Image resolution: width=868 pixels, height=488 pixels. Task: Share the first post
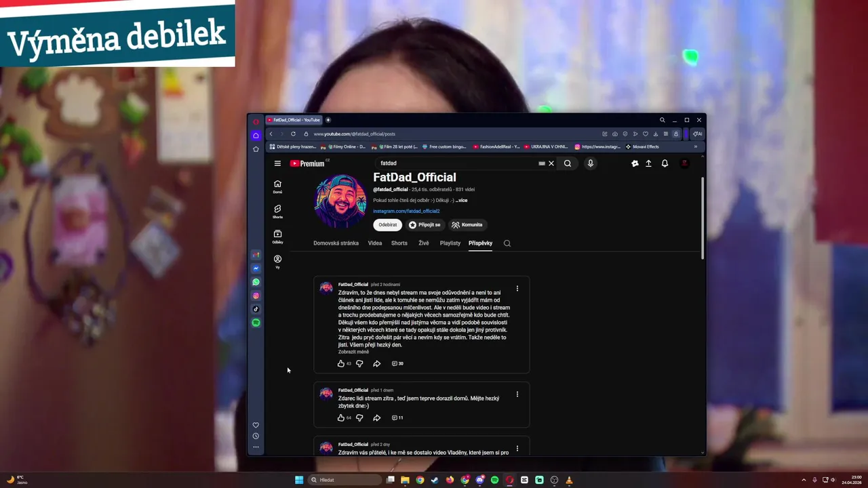377,363
